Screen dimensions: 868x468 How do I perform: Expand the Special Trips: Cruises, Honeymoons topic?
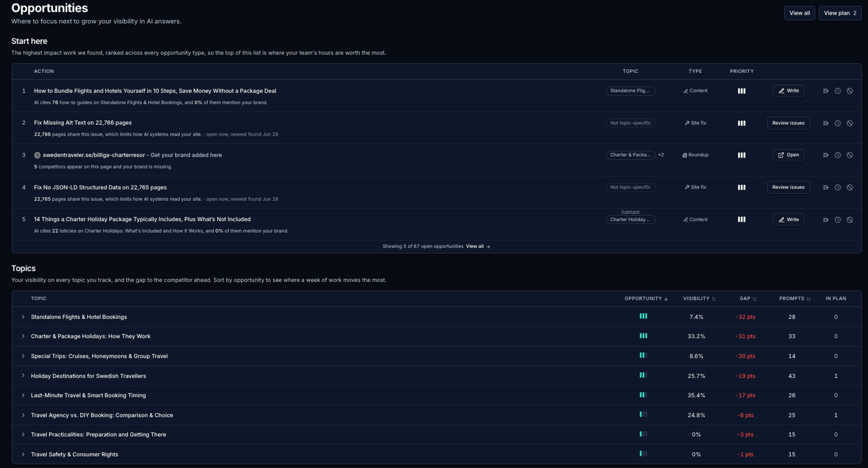click(23, 356)
